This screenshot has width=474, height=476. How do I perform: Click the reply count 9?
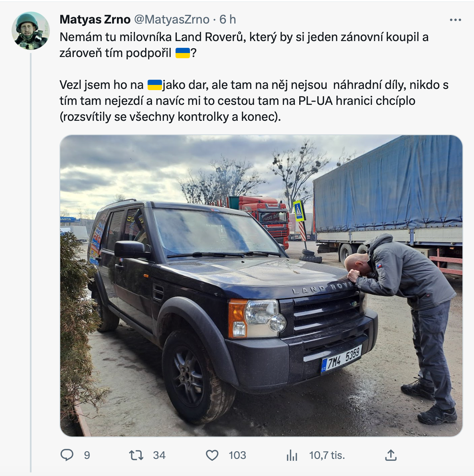point(87,455)
